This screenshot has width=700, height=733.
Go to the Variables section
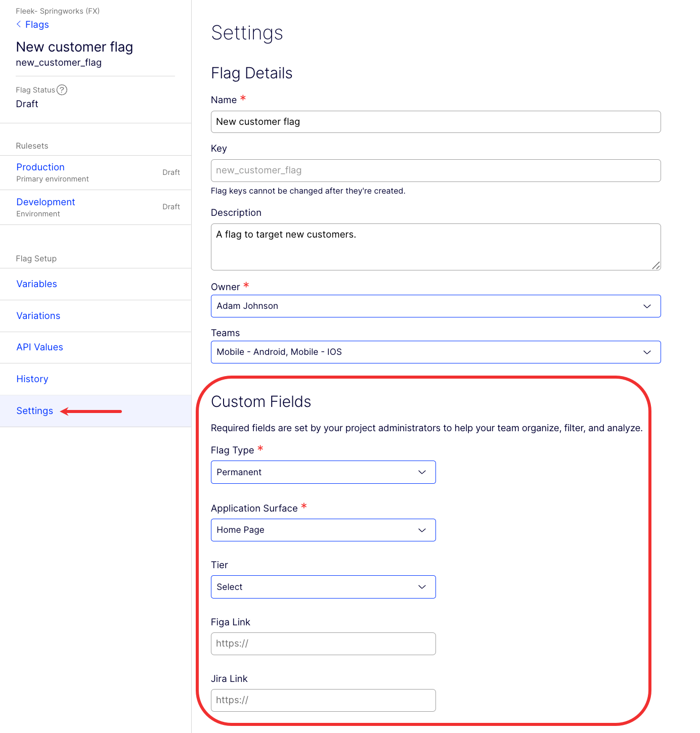pos(36,284)
